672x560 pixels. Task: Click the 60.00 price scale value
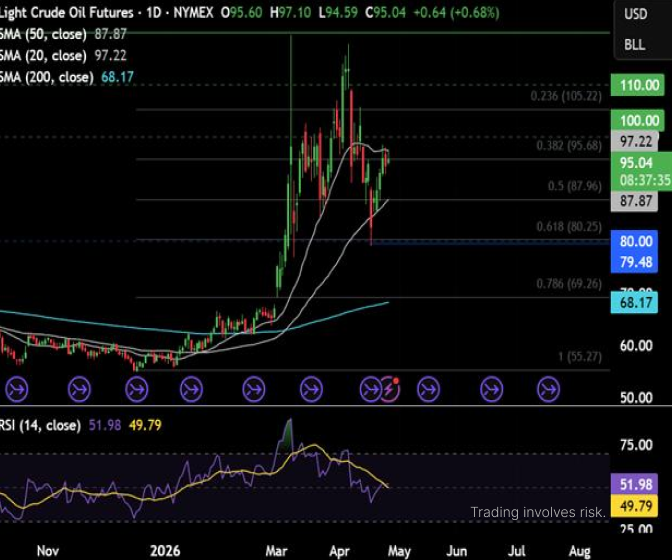[636, 345]
